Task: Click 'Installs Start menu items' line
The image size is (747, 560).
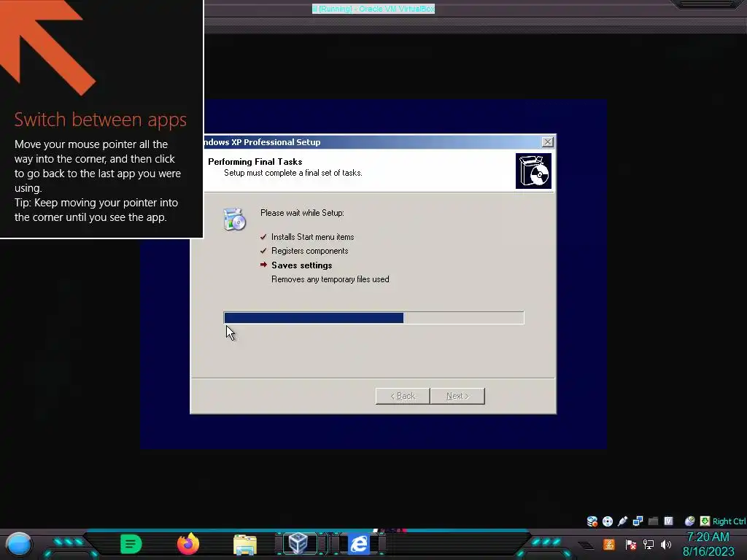Action: click(312, 237)
